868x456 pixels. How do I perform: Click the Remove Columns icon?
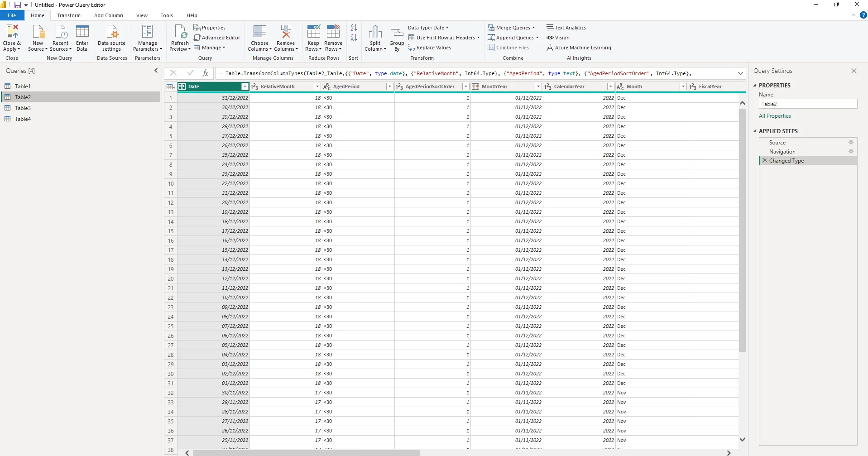coord(286,32)
